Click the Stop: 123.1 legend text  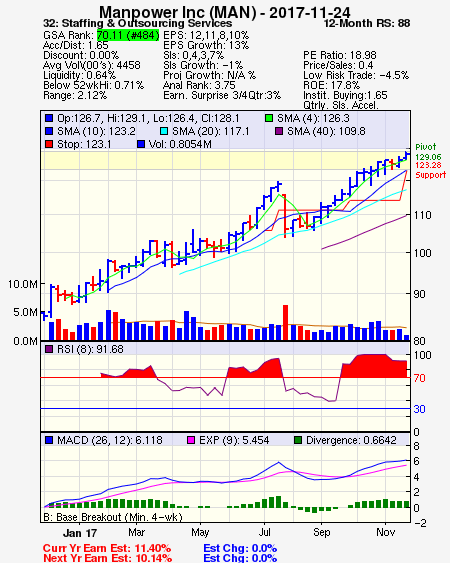point(84,144)
